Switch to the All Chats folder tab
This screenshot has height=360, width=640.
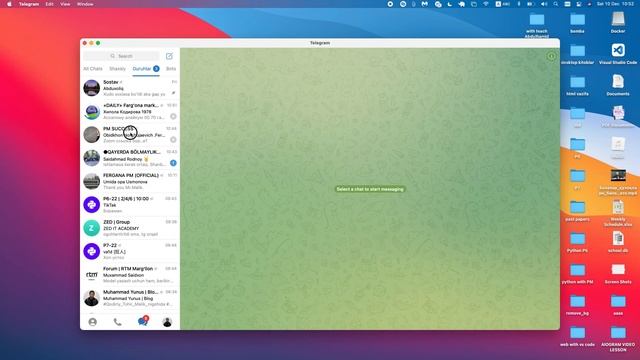coord(93,69)
